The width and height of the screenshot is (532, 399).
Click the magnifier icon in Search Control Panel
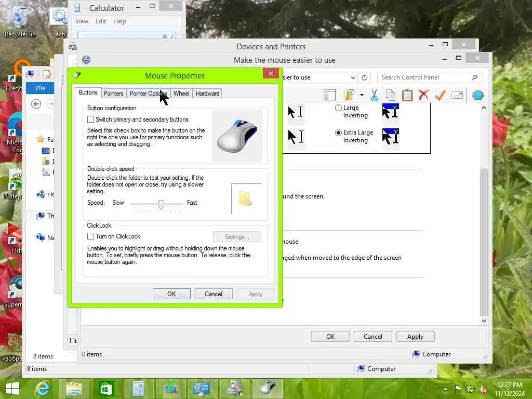(x=474, y=78)
